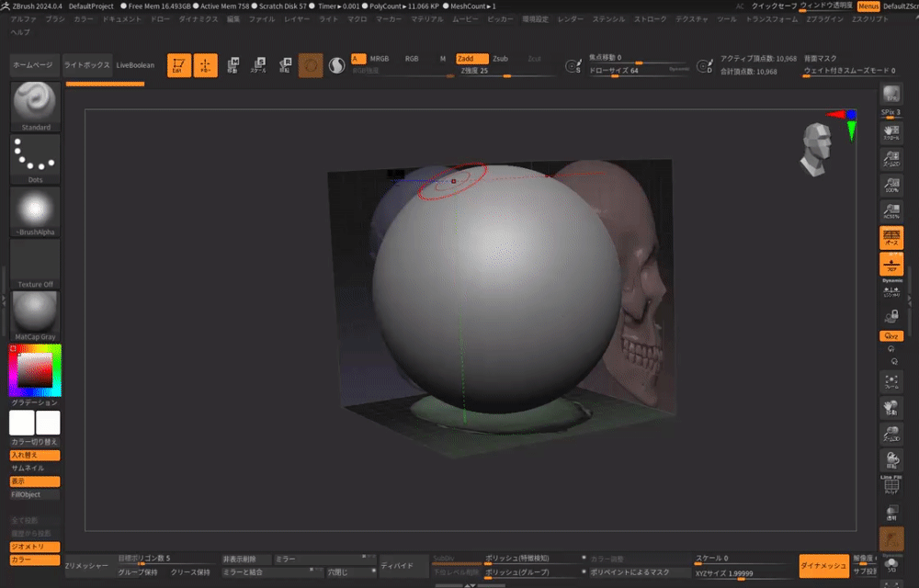
Task: Click the BPR render icon
Action: pyautogui.click(x=891, y=96)
